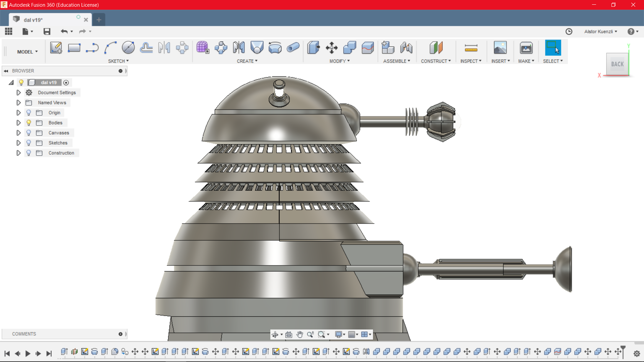The width and height of the screenshot is (644, 362).
Task: Toggle visibility bulb for Canvases folder
Action: pyautogui.click(x=29, y=133)
